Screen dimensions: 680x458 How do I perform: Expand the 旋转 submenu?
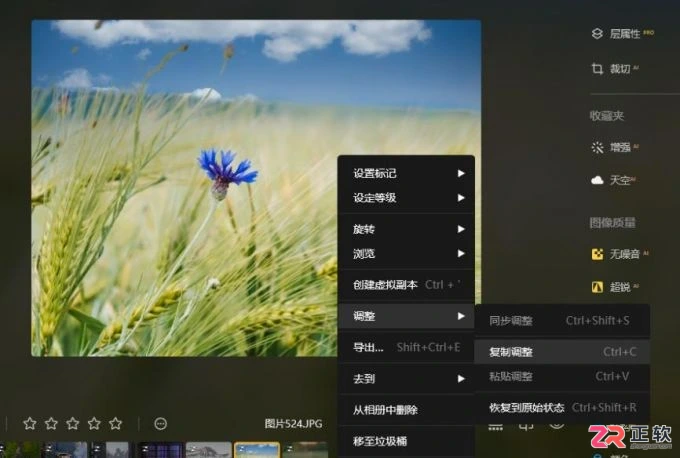pos(406,229)
